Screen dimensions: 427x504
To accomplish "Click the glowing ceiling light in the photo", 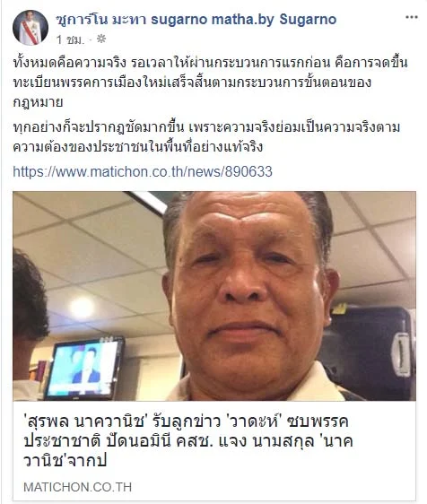I will tap(83, 308).
